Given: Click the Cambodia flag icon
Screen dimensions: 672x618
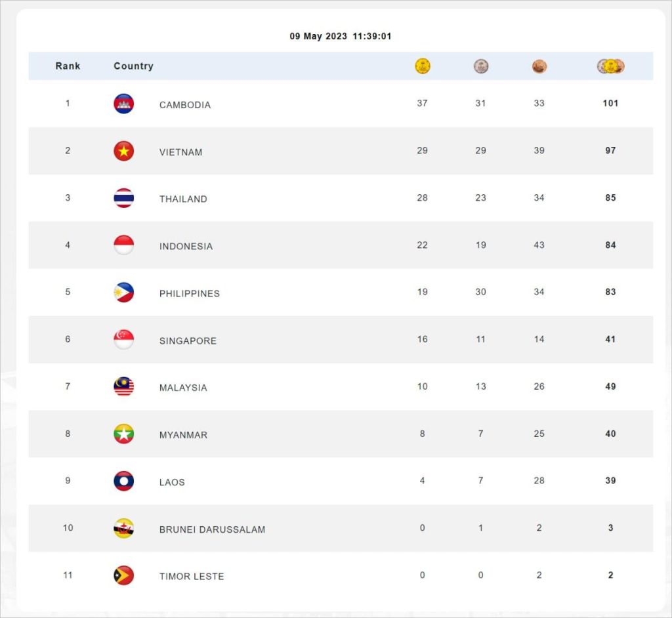Looking at the screenshot, I should click(123, 104).
